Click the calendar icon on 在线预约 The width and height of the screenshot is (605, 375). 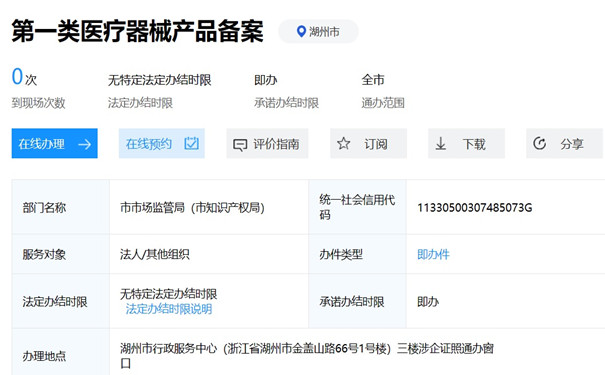tap(191, 144)
